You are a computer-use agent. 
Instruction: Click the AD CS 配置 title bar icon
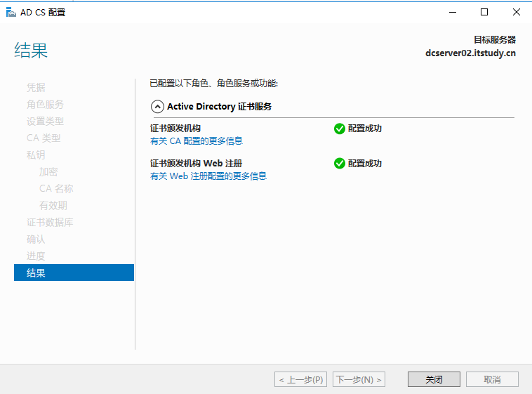[x=11, y=13]
